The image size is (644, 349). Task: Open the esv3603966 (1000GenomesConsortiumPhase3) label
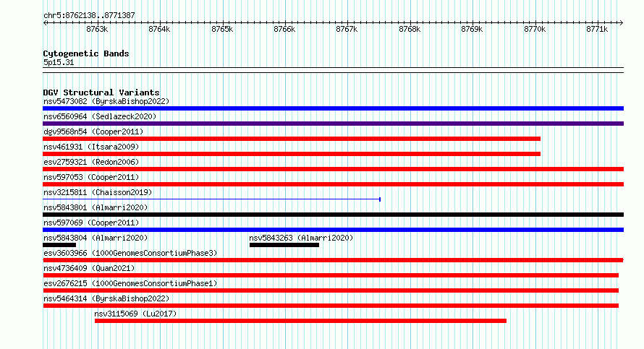point(130,253)
